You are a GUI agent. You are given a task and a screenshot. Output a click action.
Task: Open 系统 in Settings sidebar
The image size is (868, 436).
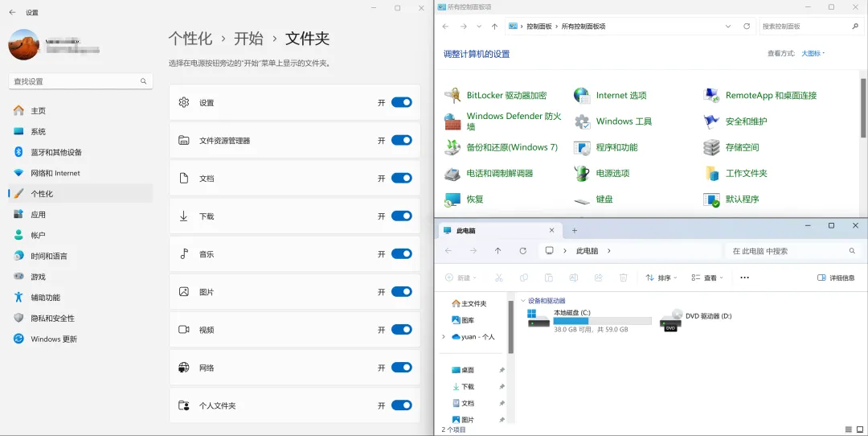pyautogui.click(x=80, y=131)
